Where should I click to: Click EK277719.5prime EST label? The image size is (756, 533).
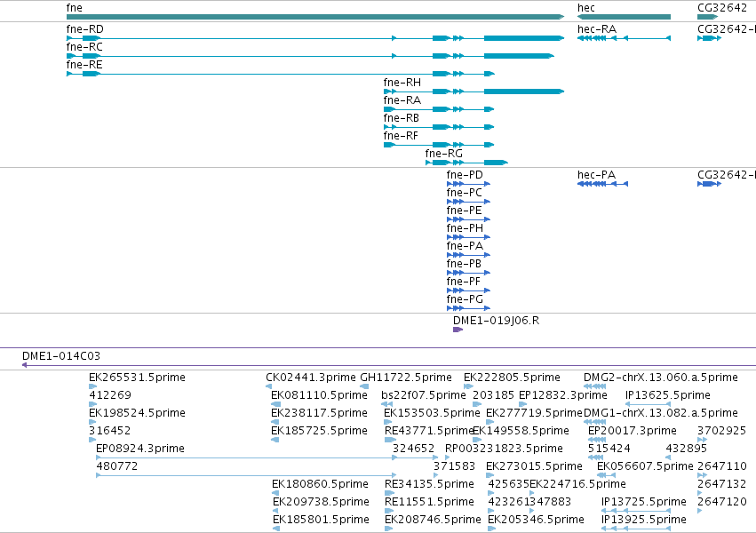(x=534, y=413)
